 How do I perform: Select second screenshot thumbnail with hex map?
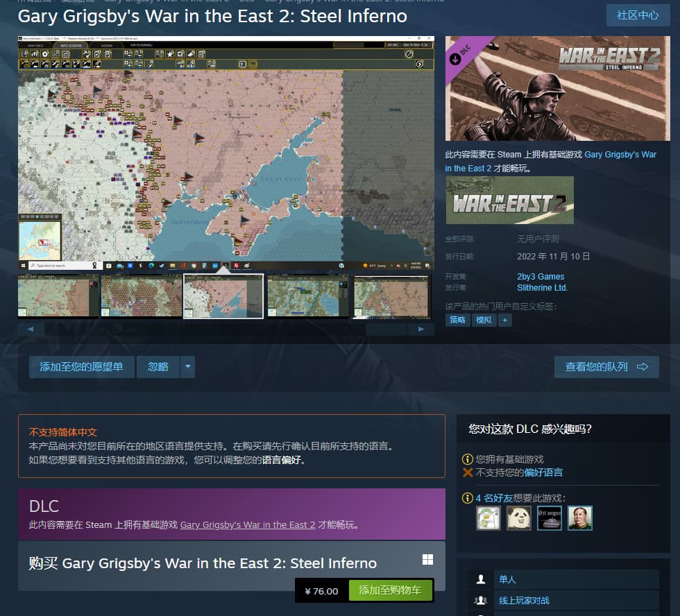click(142, 296)
